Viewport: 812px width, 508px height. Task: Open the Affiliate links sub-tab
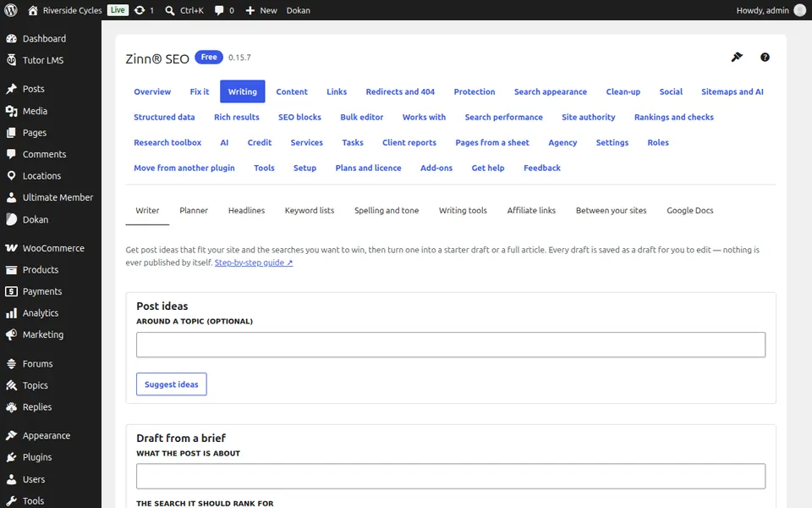[x=531, y=211]
